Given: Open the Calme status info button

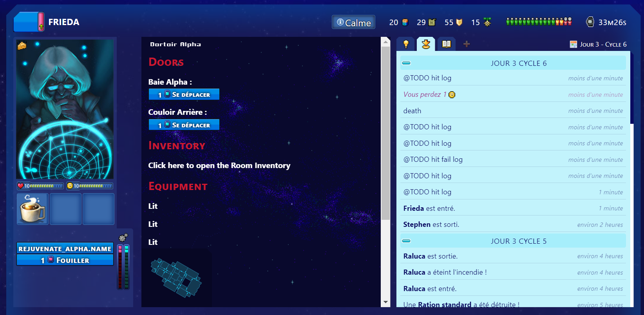Looking at the screenshot, I should (x=353, y=22).
